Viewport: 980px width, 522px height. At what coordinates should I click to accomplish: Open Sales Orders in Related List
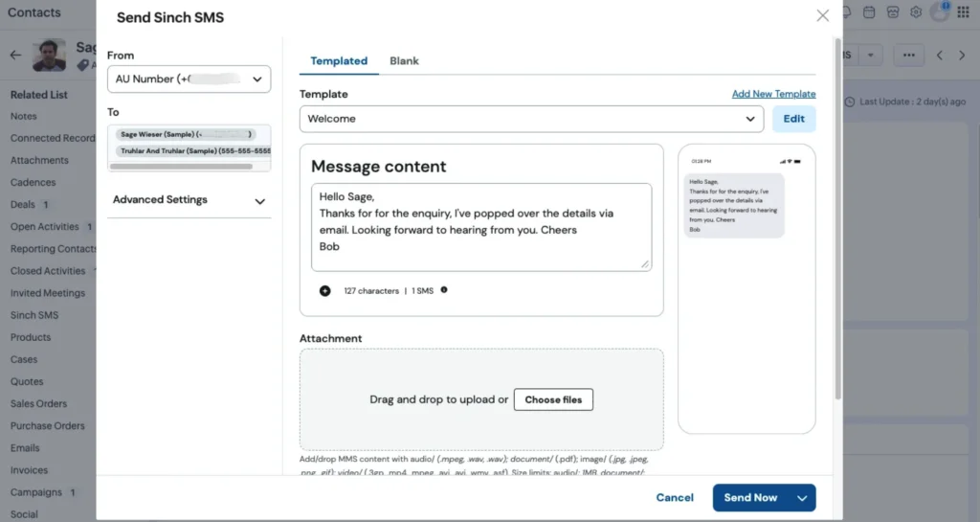(x=38, y=404)
